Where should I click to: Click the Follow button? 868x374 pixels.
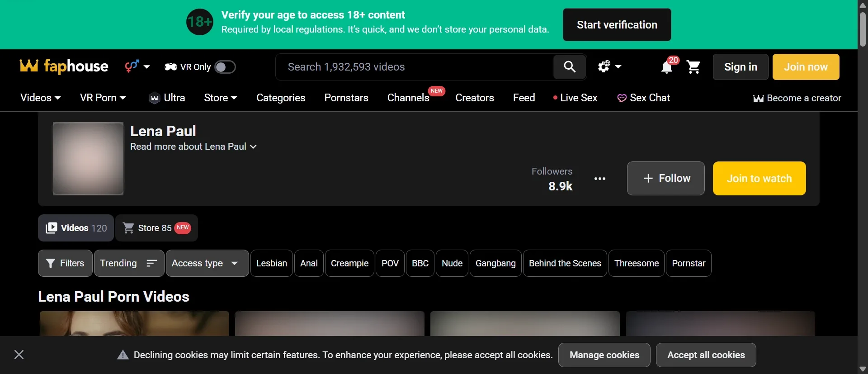[665, 178]
